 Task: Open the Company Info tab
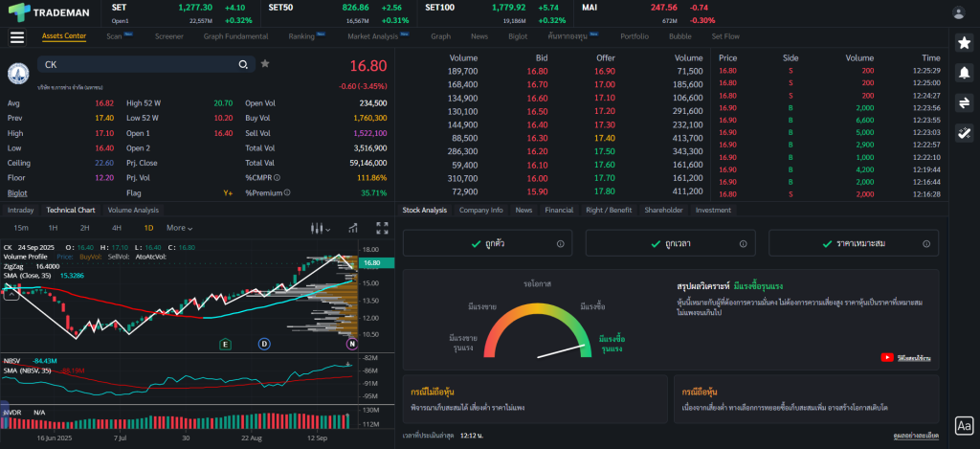pyautogui.click(x=480, y=210)
